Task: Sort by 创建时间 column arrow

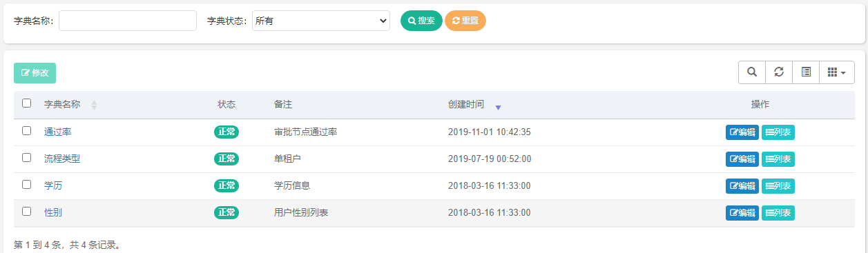Action: coord(498,107)
